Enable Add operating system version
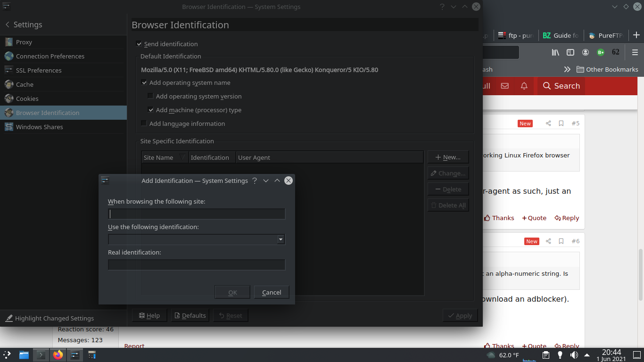 coord(150,96)
